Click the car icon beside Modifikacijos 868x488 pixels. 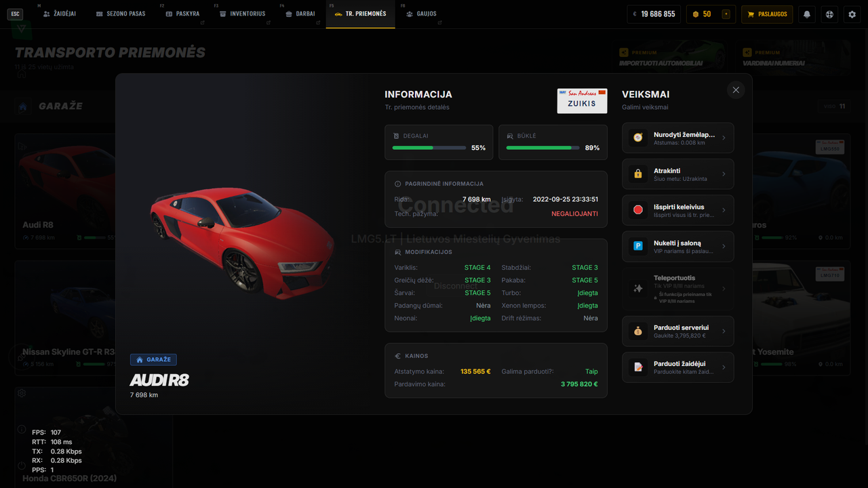coord(398,252)
